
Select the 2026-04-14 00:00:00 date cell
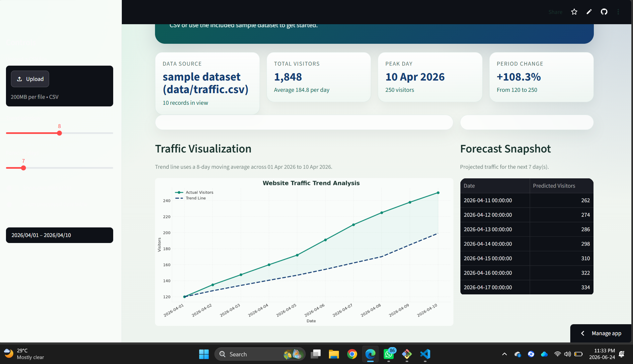(x=495, y=244)
